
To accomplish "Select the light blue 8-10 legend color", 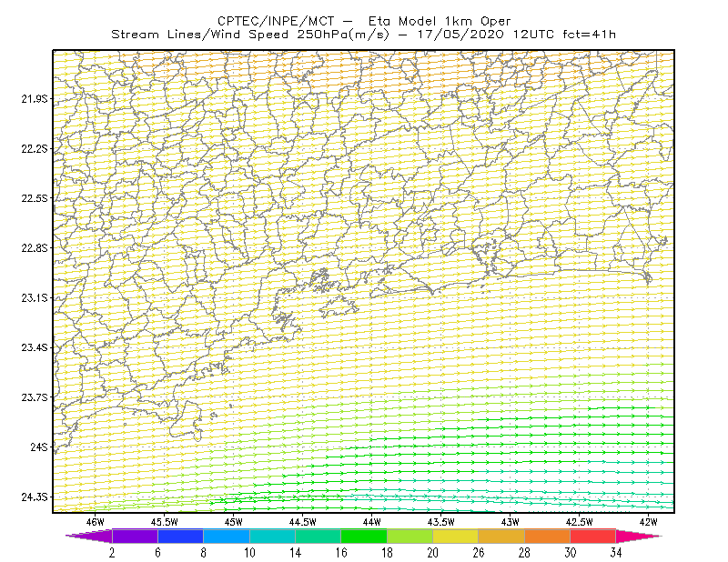I will click(227, 536).
